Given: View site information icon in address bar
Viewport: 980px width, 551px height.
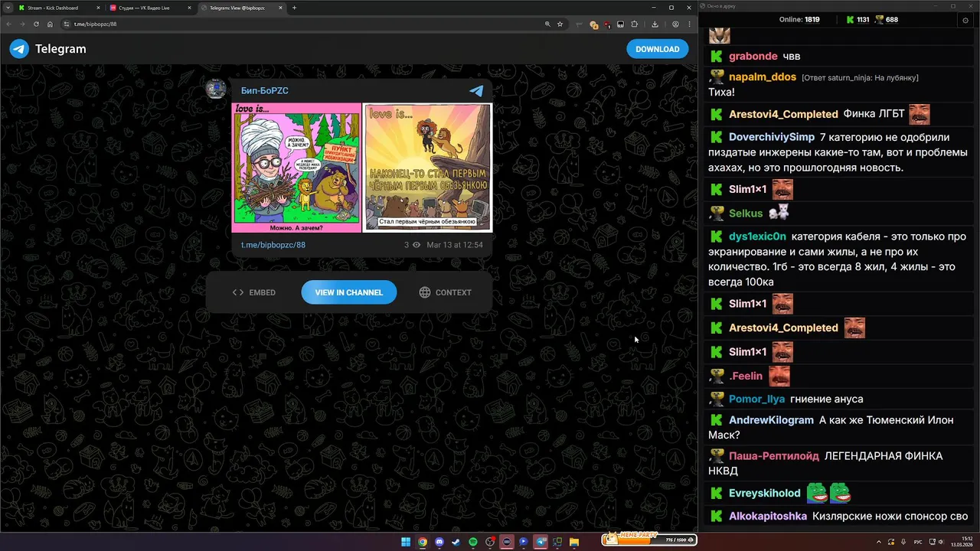Looking at the screenshot, I should [x=67, y=24].
